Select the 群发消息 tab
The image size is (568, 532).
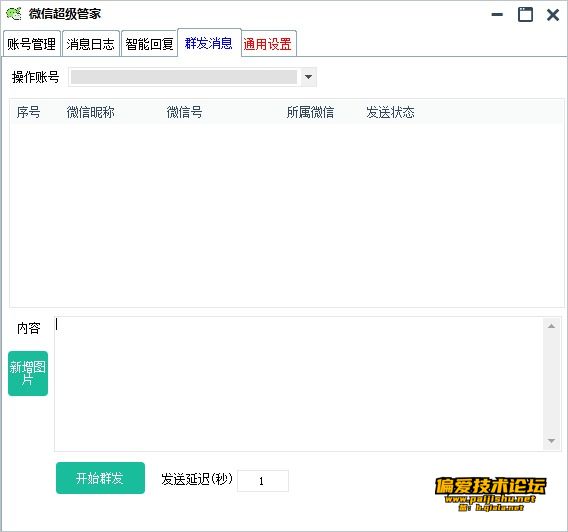pyautogui.click(x=209, y=43)
